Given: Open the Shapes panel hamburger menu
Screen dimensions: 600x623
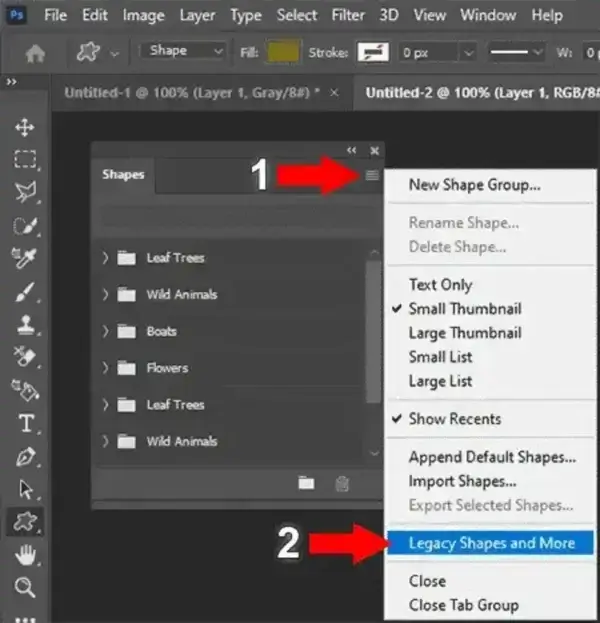Looking at the screenshot, I should pyautogui.click(x=372, y=175).
